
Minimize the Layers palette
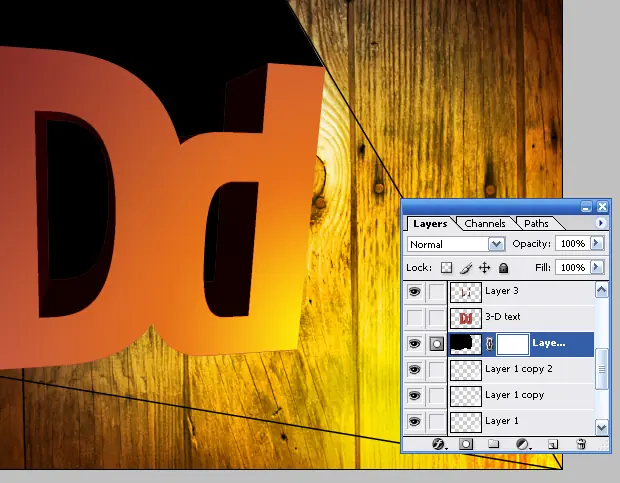(586, 206)
